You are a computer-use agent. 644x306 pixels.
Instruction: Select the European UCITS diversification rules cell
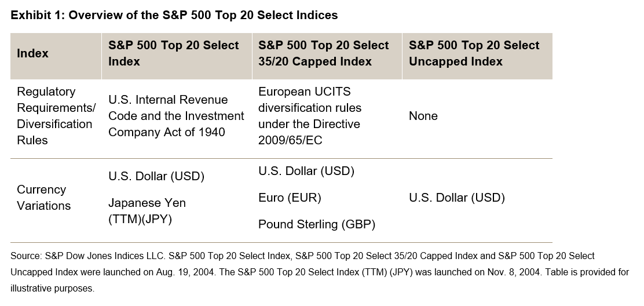[x=310, y=108]
